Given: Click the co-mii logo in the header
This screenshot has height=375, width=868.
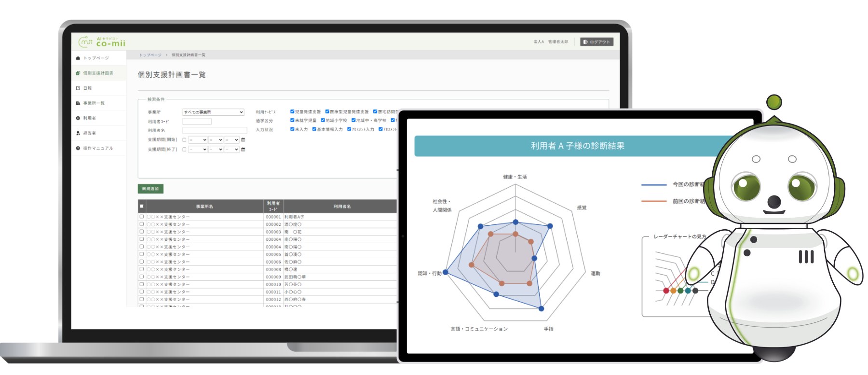Looking at the screenshot, I should 102,42.
